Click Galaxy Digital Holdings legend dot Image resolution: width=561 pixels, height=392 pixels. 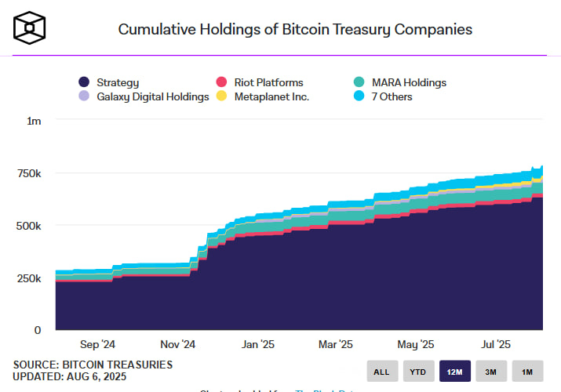click(84, 96)
